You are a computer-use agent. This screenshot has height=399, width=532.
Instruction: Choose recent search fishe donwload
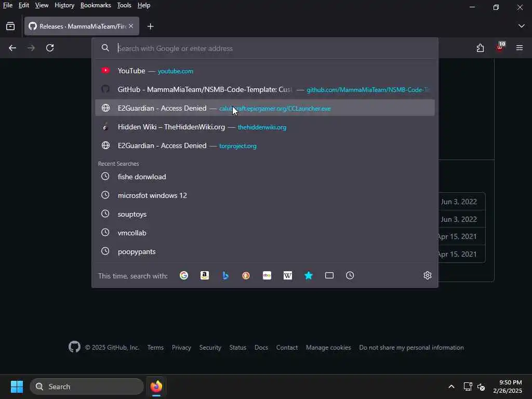click(x=264, y=177)
